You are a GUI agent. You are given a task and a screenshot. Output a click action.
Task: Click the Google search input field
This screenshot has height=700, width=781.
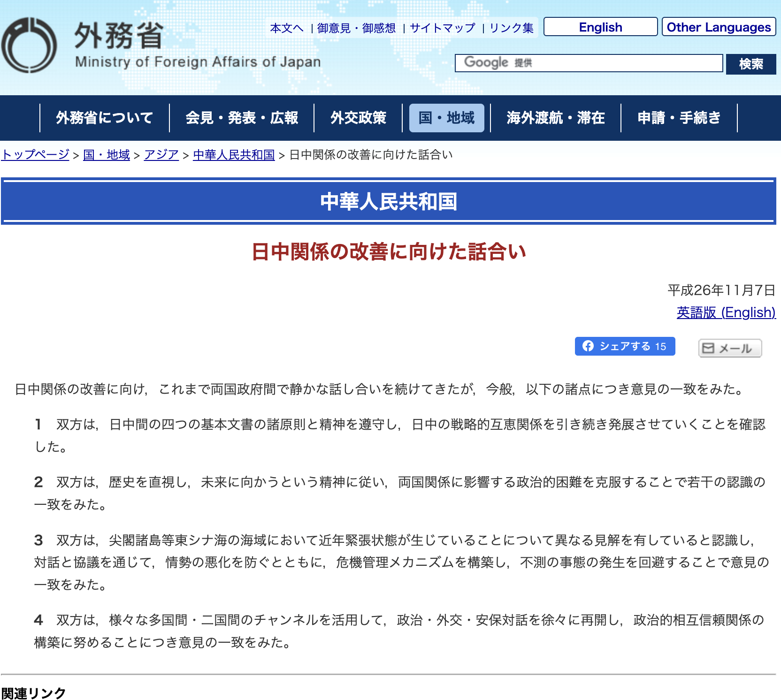[x=589, y=63]
